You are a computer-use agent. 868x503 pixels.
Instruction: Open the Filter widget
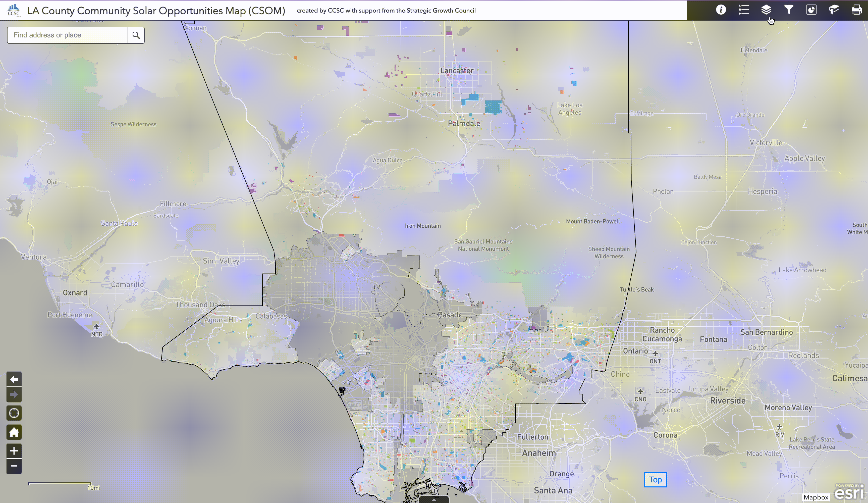(x=788, y=10)
